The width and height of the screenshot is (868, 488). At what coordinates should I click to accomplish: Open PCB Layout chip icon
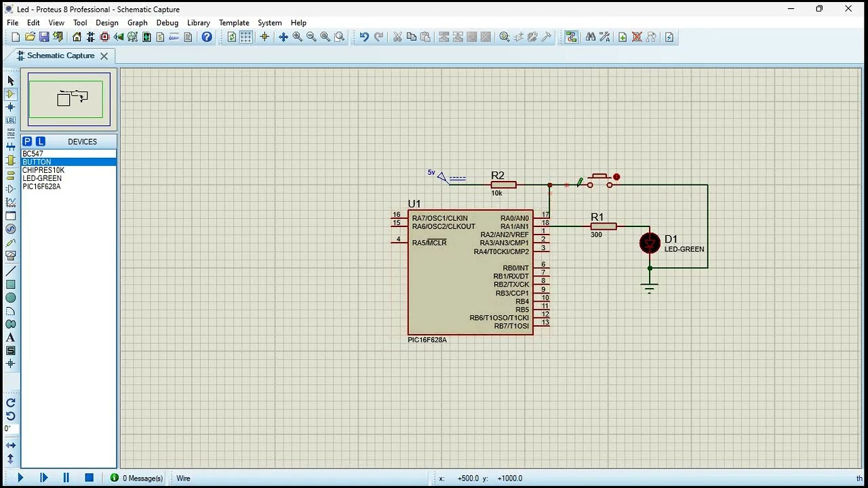104,37
